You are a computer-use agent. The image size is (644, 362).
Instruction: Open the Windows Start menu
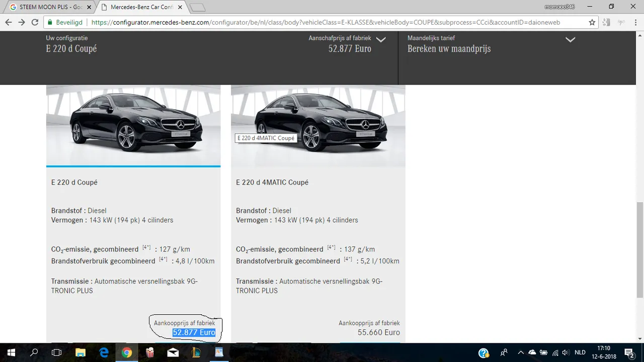coord(11,352)
